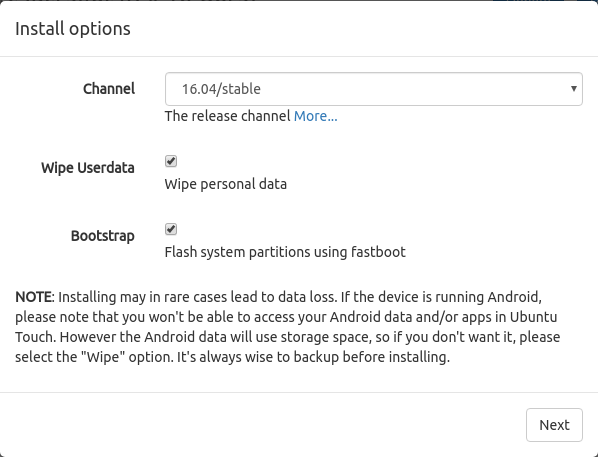This screenshot has height=457, width=598.
Task: Click the Bootstrap label
Action: coord(103,236)
